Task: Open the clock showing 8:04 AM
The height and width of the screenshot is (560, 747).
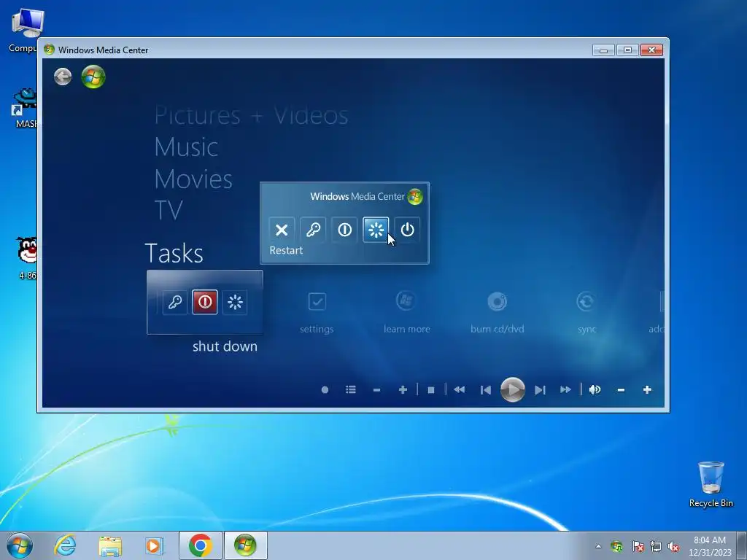Action: (x=709, y=546)
